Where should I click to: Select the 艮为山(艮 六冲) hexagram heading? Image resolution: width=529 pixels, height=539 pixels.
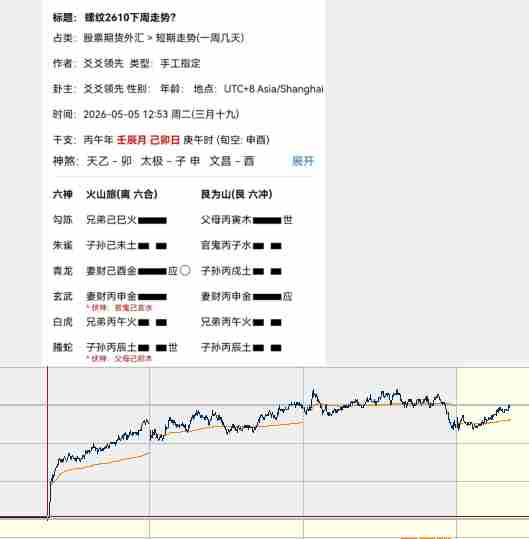236,194
